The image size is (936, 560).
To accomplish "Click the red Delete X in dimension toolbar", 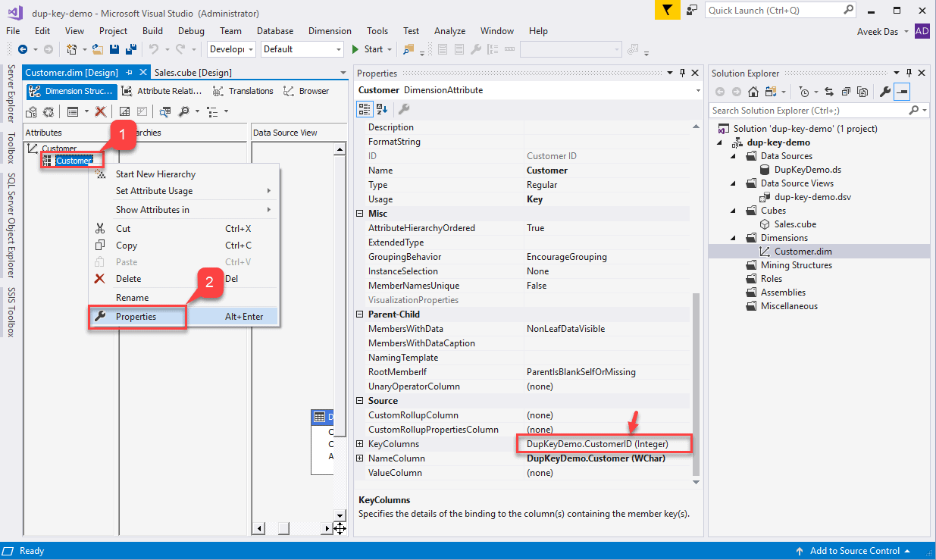I will coord(100,111).
